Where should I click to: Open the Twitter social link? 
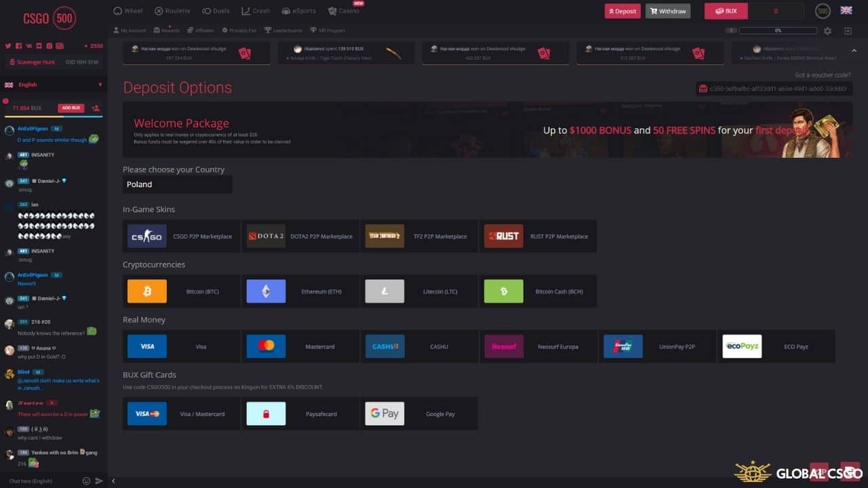click(x=8, y=45)
